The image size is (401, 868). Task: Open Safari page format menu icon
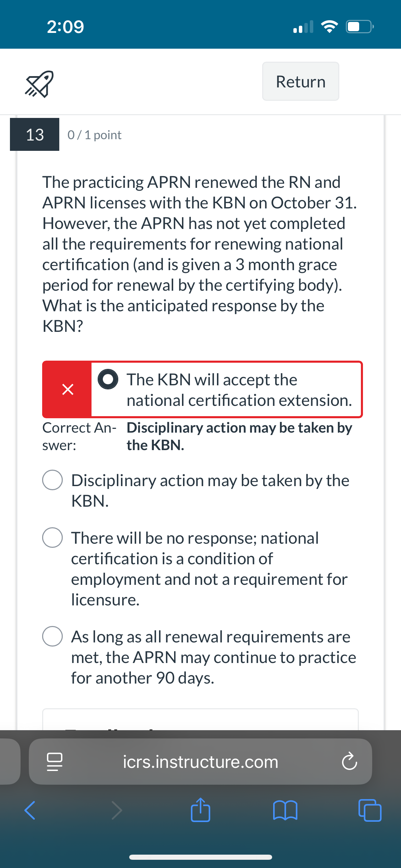tap(54, 762)
